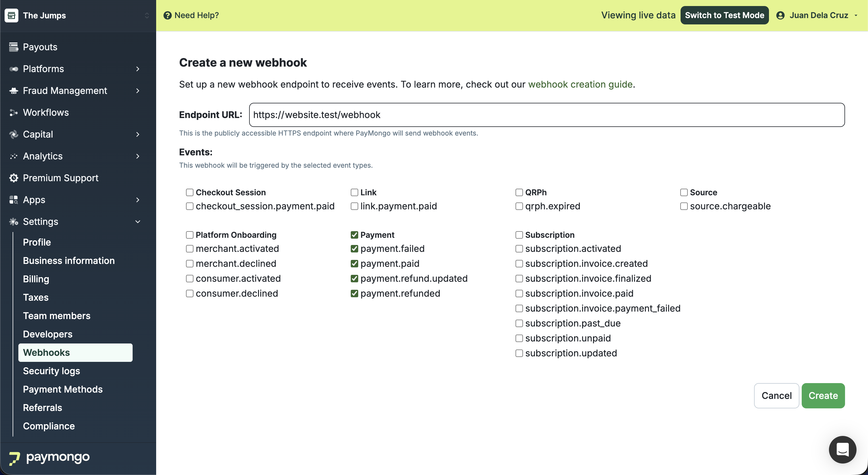Focus the Endpoint URL input field
868x475 pixels.
pyautogui.click(x=546, y=115)
